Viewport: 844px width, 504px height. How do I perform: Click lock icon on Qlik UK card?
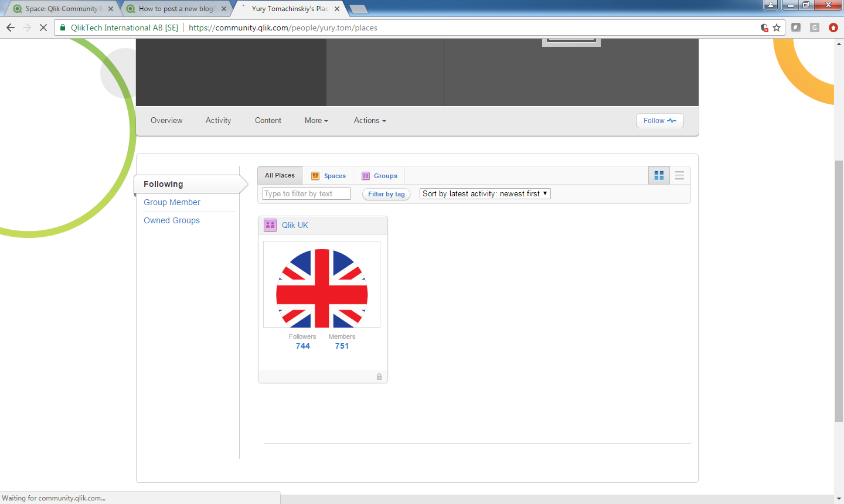379,377
